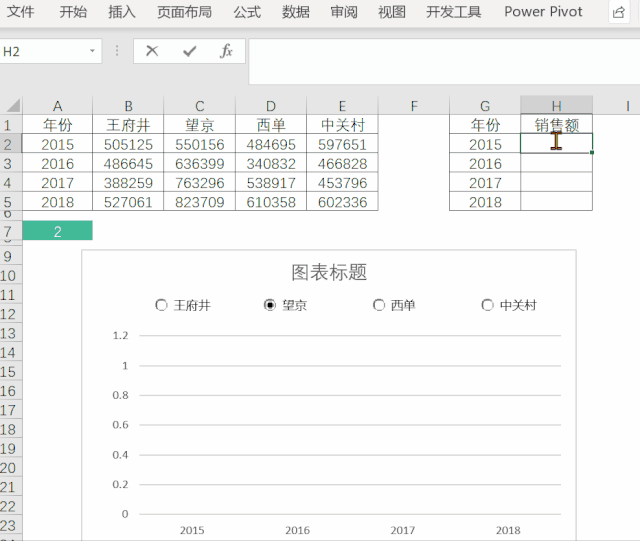The image size is (640, 541).
Task: Click the 1.2 vertical axis label
Action: click(120, 336)
